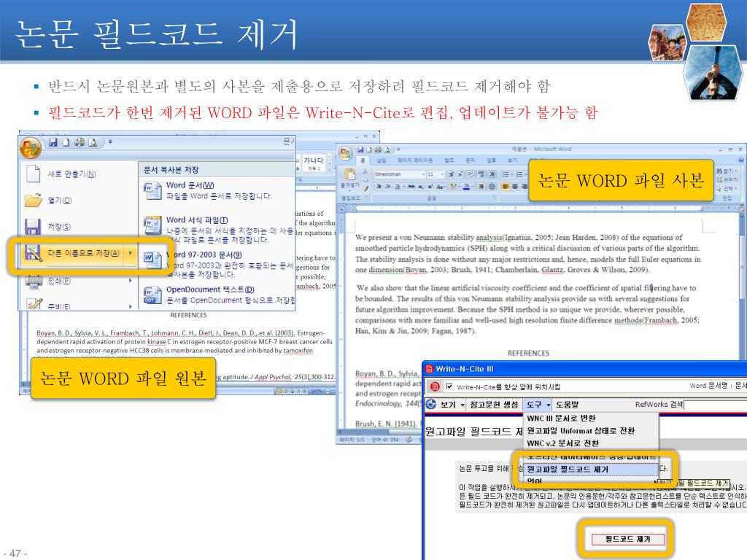Click 도움말 in Write-N-Cite

[568, 405]
